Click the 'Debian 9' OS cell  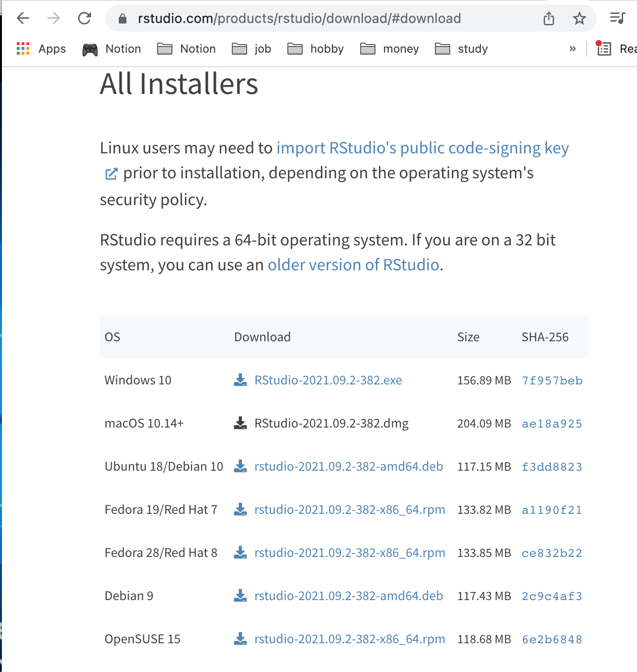tap(129, 596)
